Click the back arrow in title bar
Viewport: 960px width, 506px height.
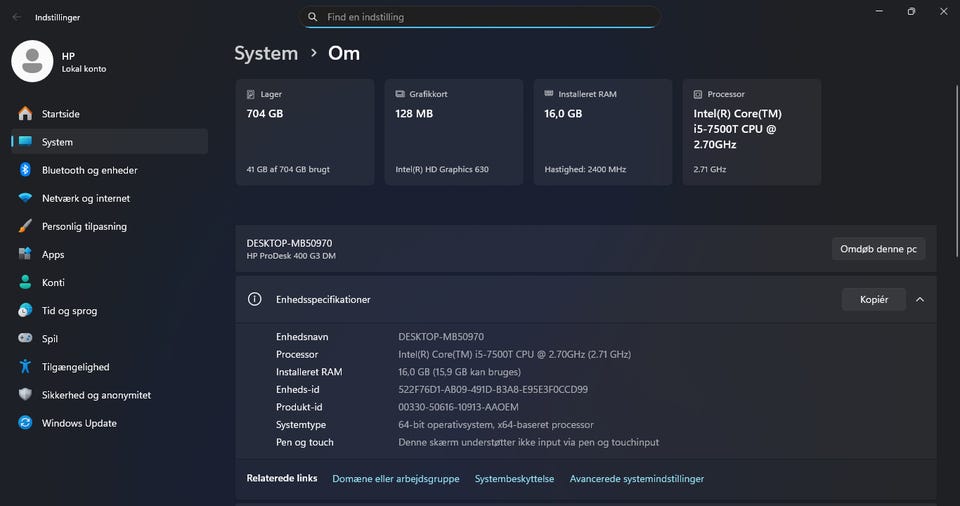click(17, 17)
